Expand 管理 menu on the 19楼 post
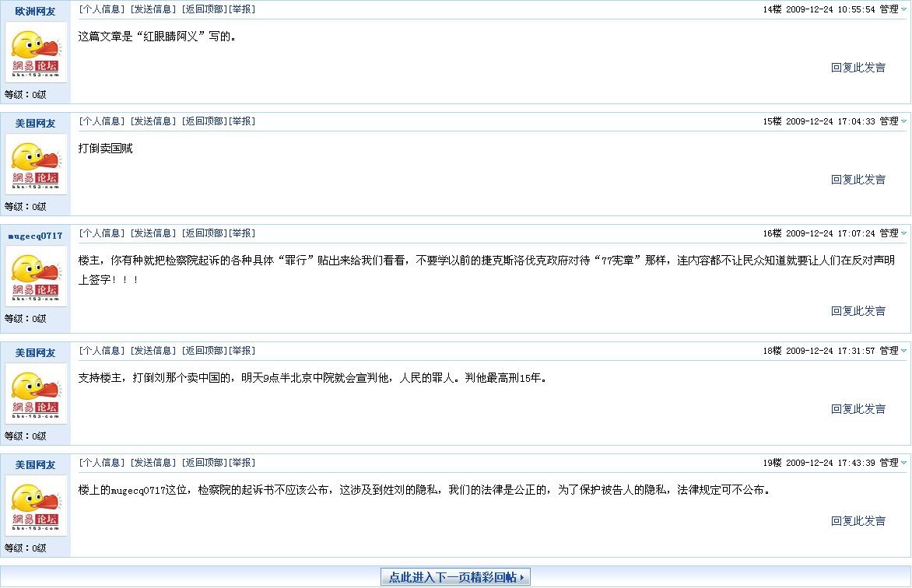Viewport: 912px width, 588px height. (x=903, y=463)
